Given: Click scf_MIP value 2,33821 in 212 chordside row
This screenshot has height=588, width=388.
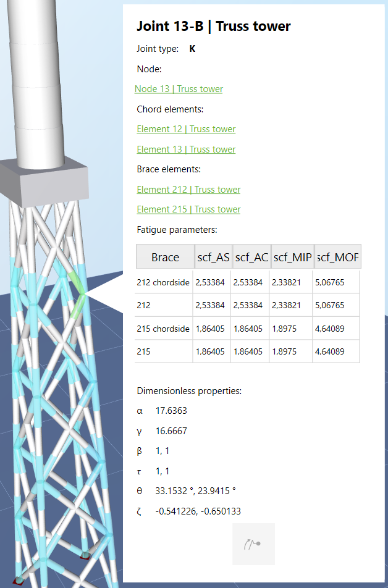Looking at the screenshot, I should click(286, 282).
